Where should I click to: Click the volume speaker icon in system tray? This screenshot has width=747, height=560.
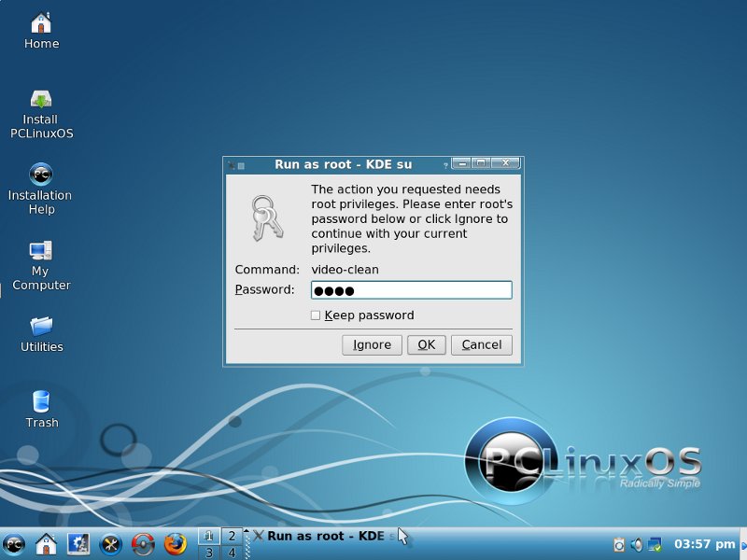[x=636, y=544]
